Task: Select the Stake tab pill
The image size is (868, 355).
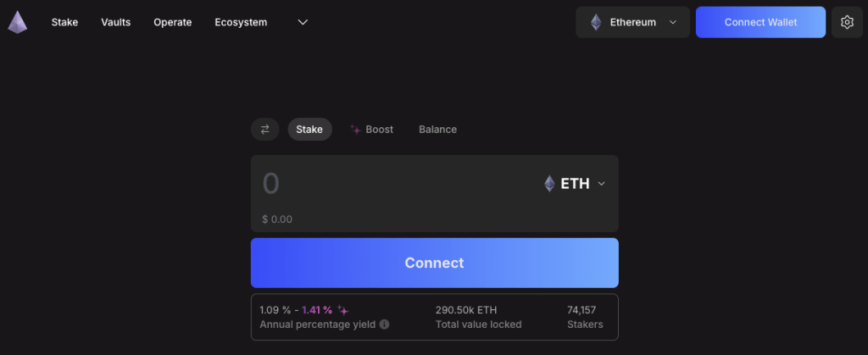Action: click(309, 130)
